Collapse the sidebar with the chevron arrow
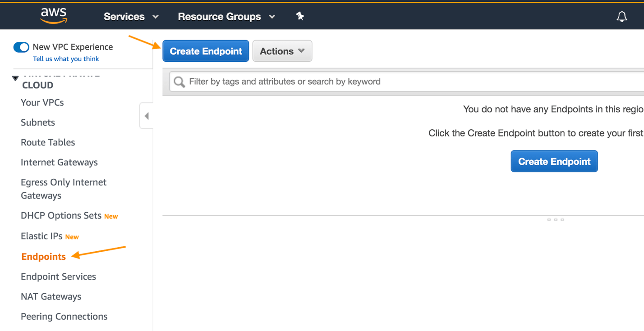The height and width of the screenshot is (331, 644). tap(146, 116)
